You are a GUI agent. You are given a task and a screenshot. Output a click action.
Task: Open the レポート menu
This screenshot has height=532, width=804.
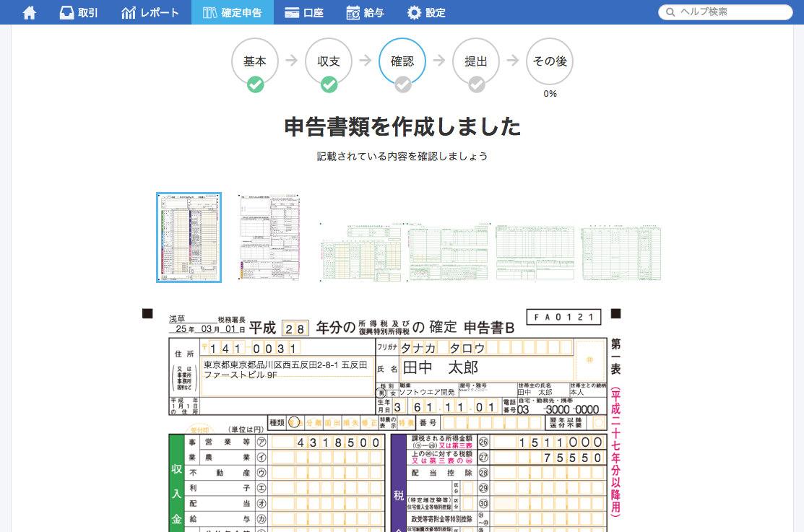click(150, 12)
